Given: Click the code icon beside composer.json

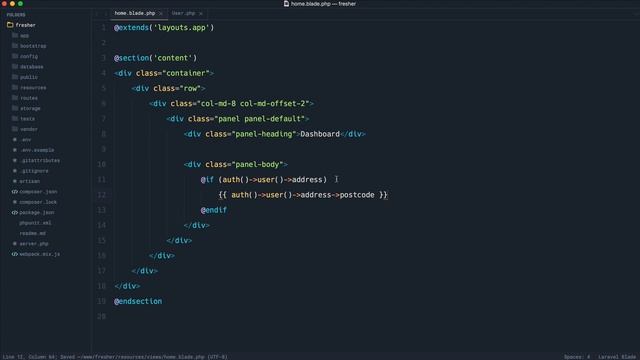Looking at the screenshot, I should [15, 192].
